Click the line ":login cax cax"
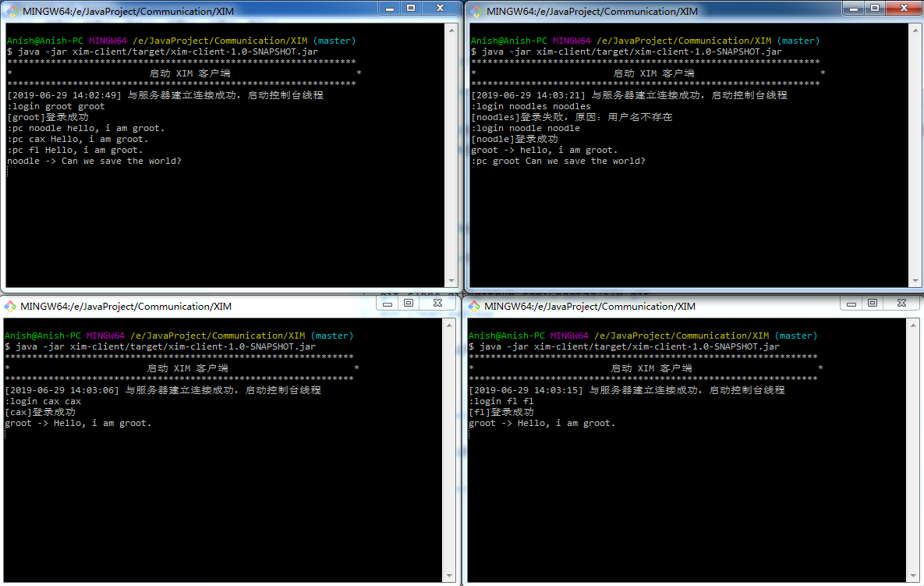Image resolution: width=924 pixels, height=586 pixels. click(43, 401)
